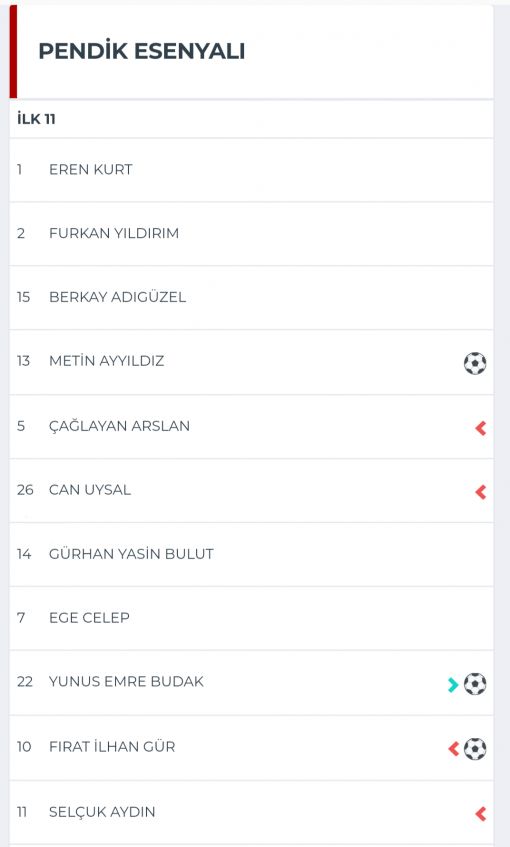Click the name Metin Ayyıldız
Screen dimensions: 510x847
[106, 361]
